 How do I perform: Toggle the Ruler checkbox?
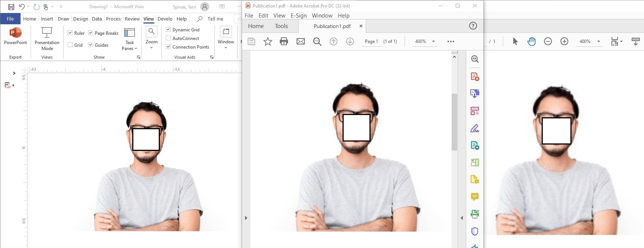tap(70, 33)
